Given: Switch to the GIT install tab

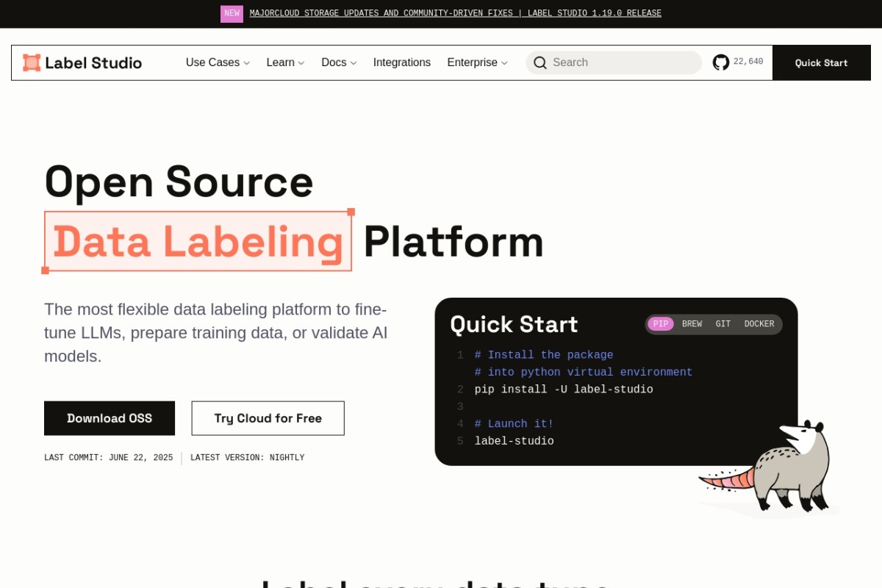Looking at the screenshot, I should [723, 324].
